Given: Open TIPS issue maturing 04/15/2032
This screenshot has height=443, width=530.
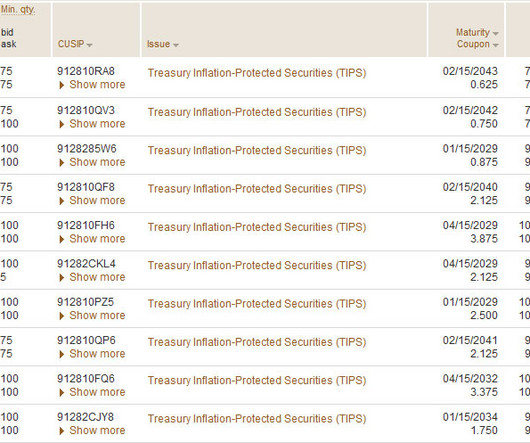Looking at the screenshot, I should point(257,380).
